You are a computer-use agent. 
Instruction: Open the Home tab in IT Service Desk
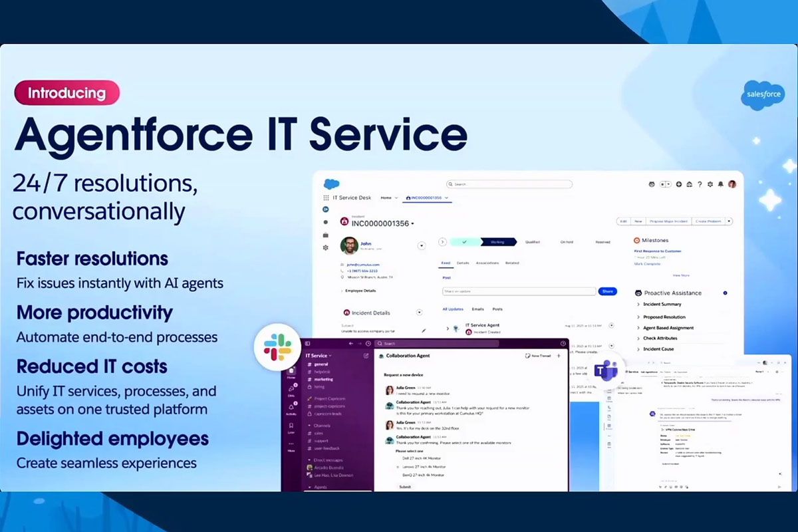[387, 198]
